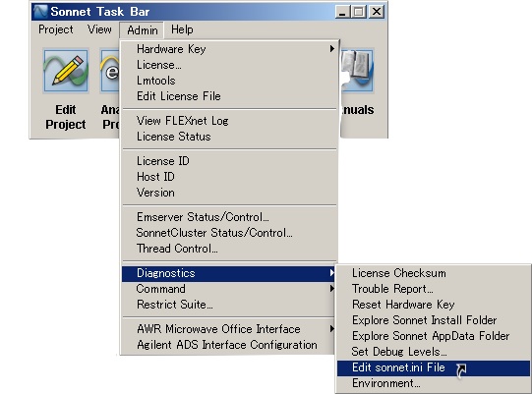Click the Manuals book icon
This screenshot has height=394, width=532.
coord(357,71)
